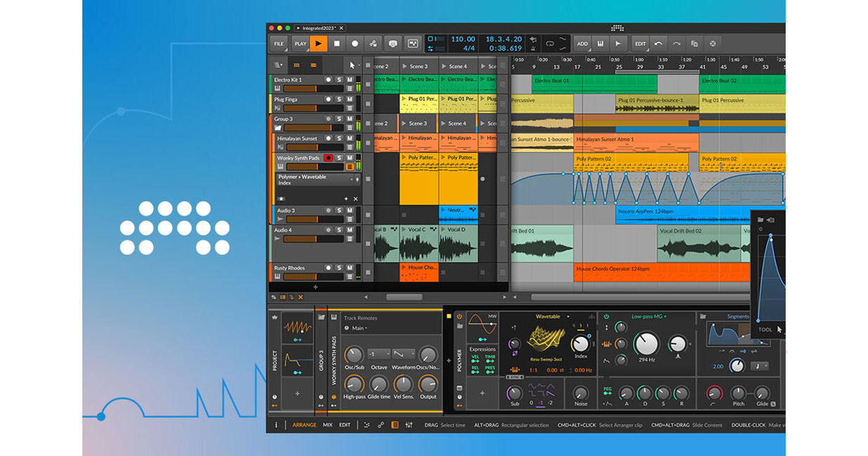Toggle the arranger automation write icon

point(374,44)
